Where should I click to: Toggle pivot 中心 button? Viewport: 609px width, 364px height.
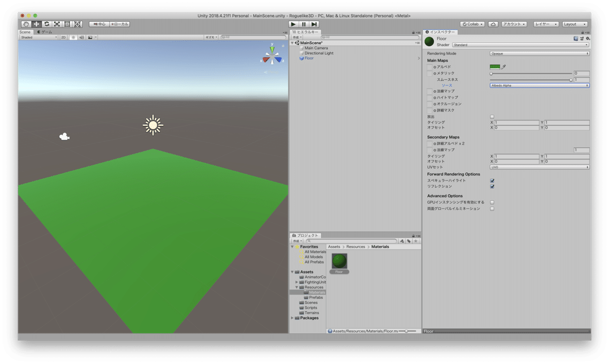(x=99, y=24)
